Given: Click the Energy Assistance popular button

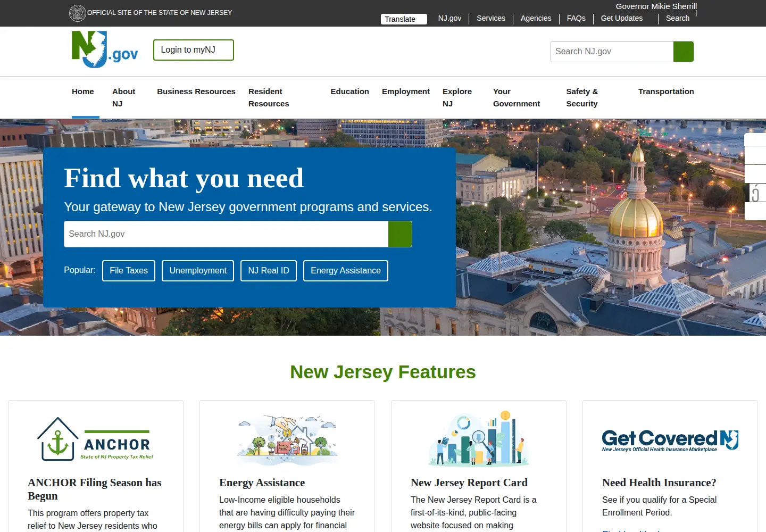Looking at the screenshot, I should [x=346, y=271].
